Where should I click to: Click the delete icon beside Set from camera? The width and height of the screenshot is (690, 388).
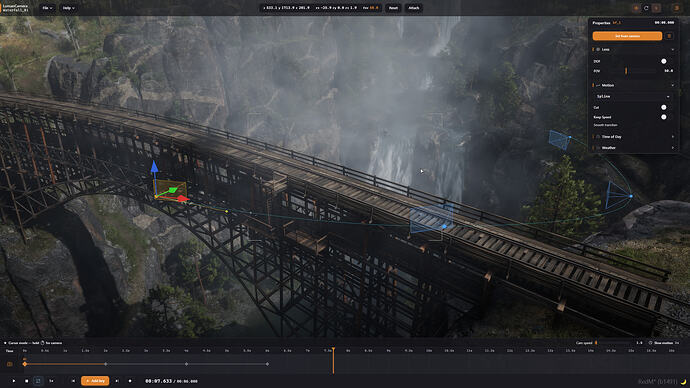(x=669, y=36)
